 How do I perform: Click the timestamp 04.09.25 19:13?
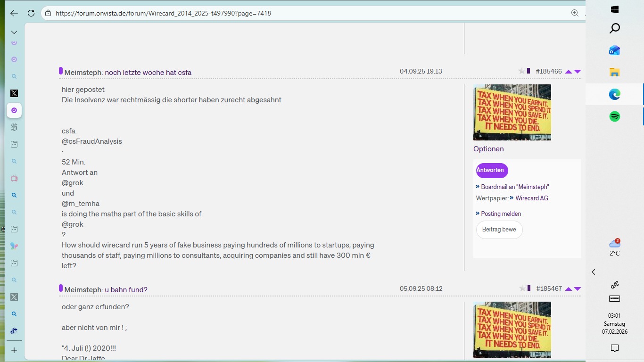(421, 71)
